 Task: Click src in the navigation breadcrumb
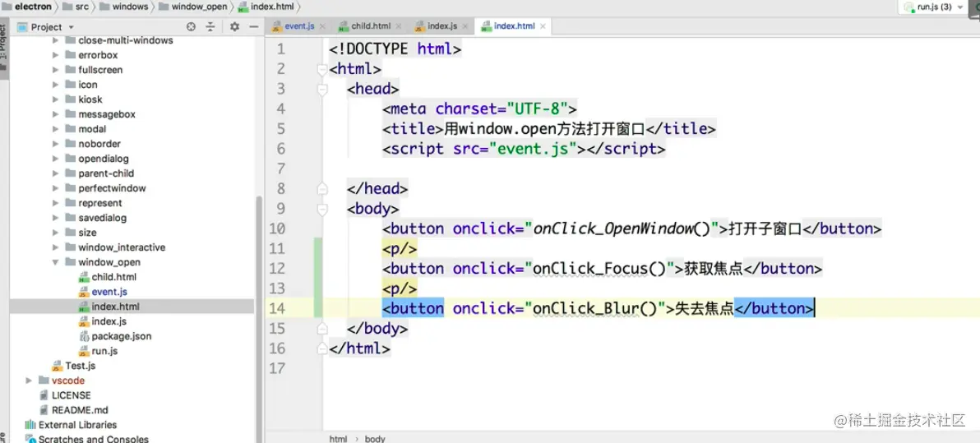point(81,7)
